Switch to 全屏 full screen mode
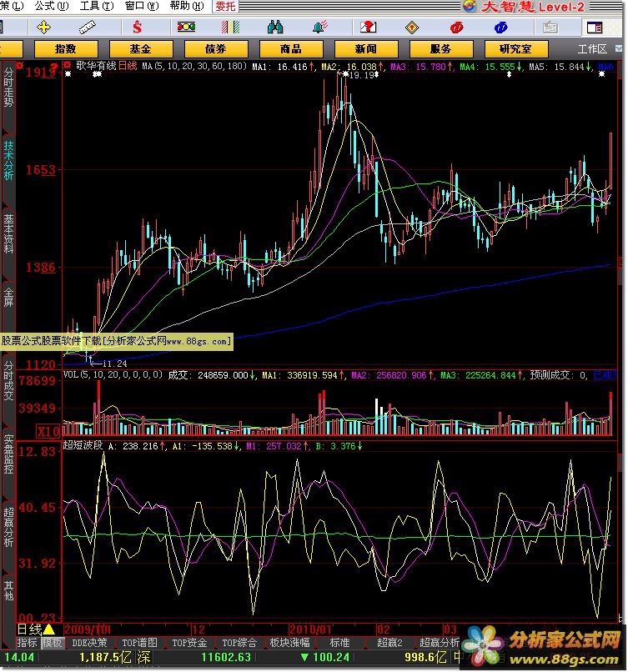Screen dimensions: 628x672 8,297
